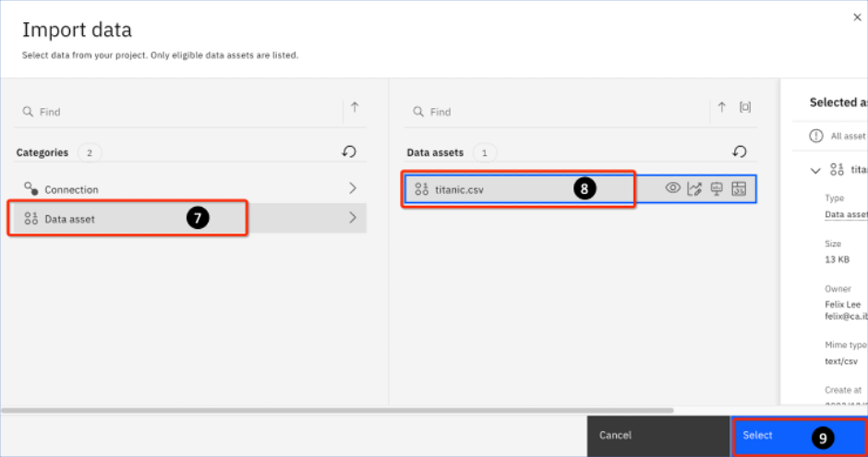
Task: Collapse the selected asset details chevron
Action: pyautogui.click(x=815, y=171)
